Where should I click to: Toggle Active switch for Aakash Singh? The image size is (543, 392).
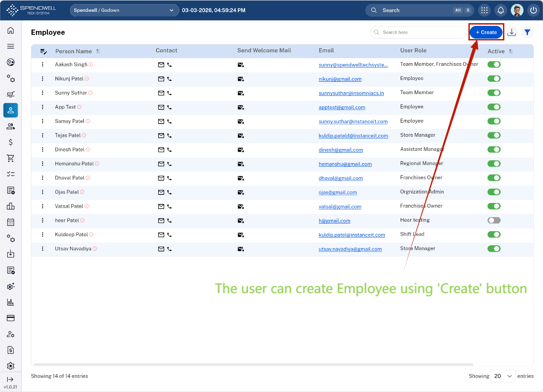pos(494,65)
